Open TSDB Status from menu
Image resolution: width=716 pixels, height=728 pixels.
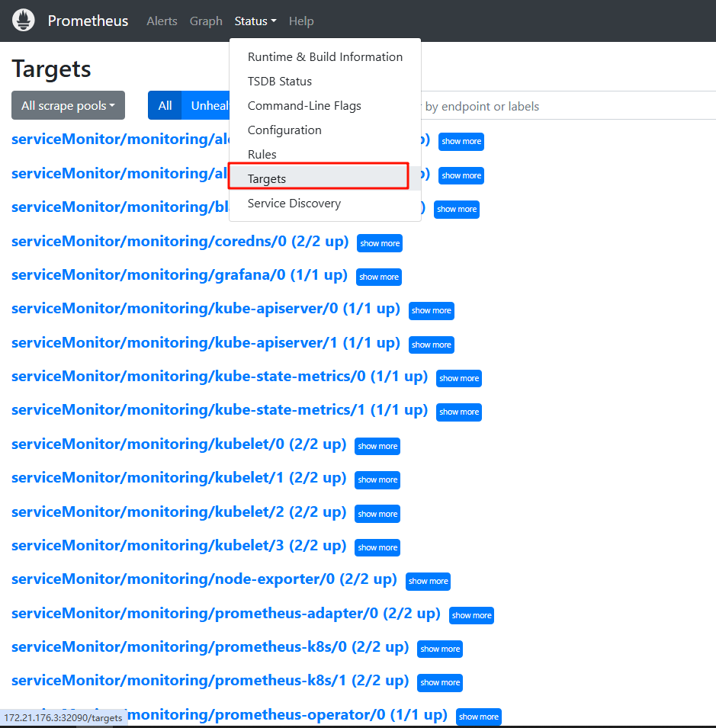click(325, 82)
